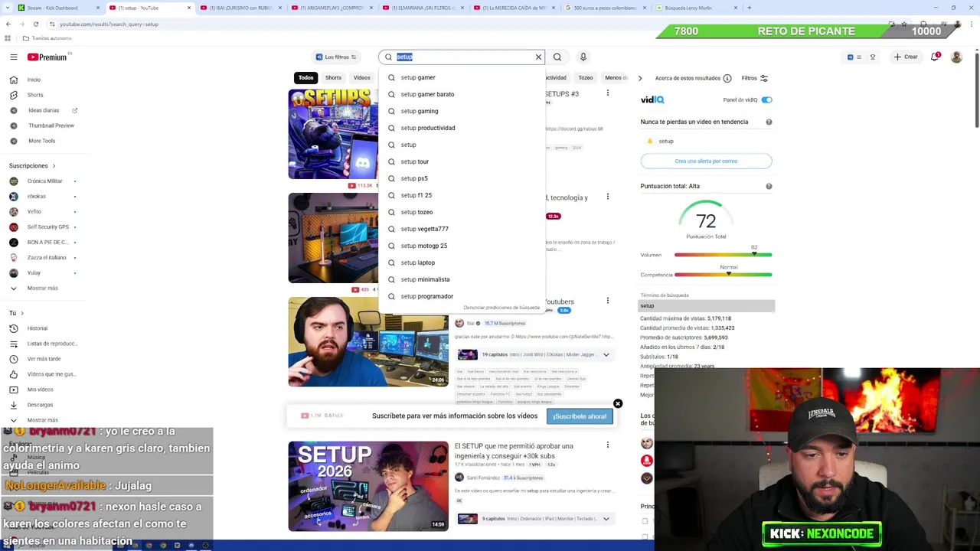Screen dimensions: 980x551
Task: Click the Competencia score bar
Action: [x=723, y=275]
